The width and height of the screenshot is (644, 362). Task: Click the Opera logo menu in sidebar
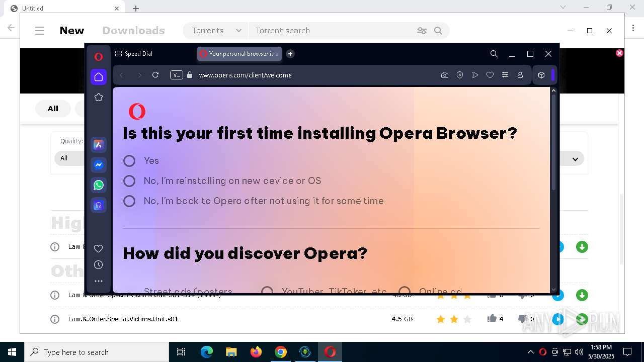click(99, 57)
